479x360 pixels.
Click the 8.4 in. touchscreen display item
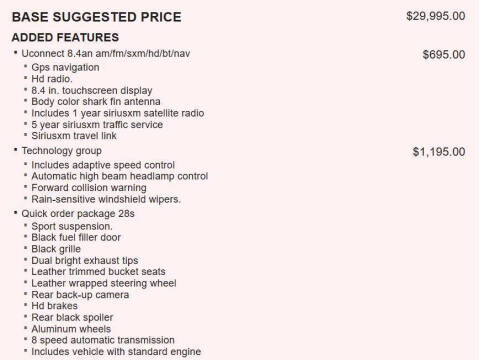click(92, 90)
